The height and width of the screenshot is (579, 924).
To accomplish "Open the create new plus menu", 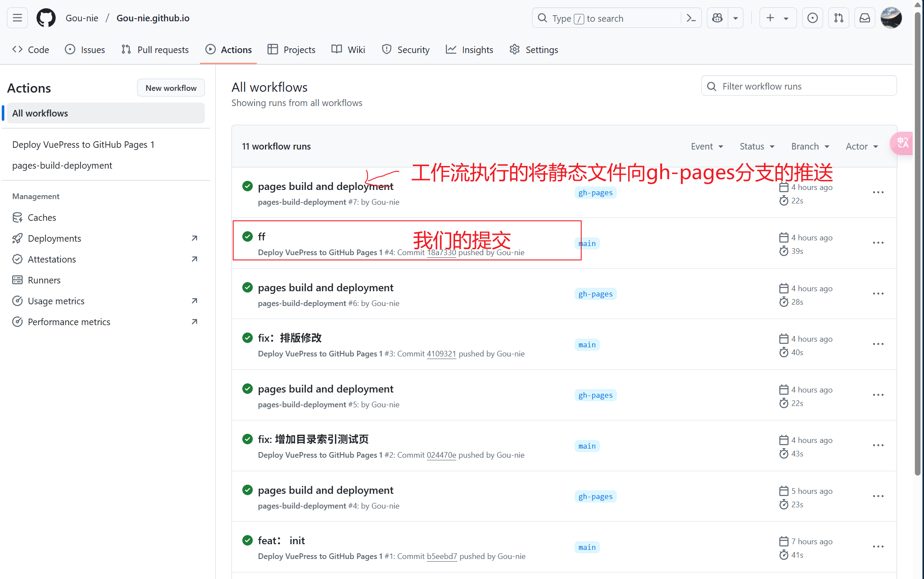I will coord(778,18).
